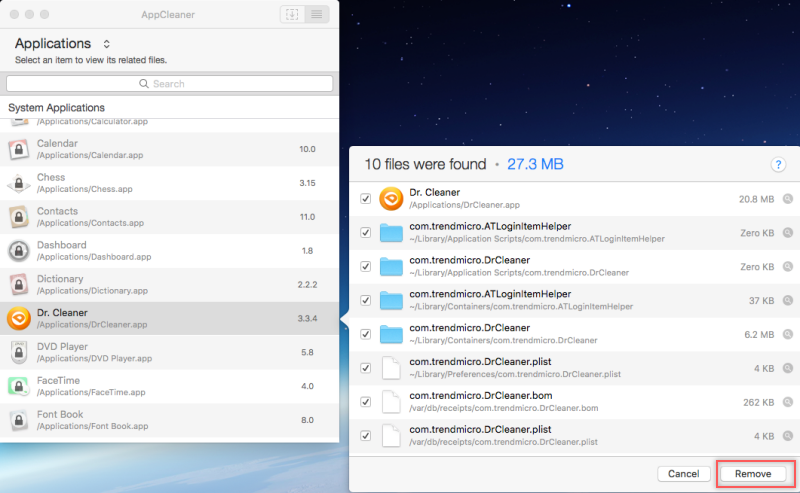Open the Applications category dropdown
Screen dimensions: 800x493
(107, 44)
